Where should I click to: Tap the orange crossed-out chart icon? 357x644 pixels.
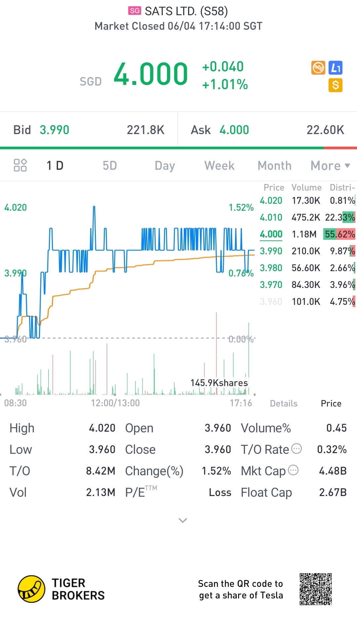tap(318, 68)
